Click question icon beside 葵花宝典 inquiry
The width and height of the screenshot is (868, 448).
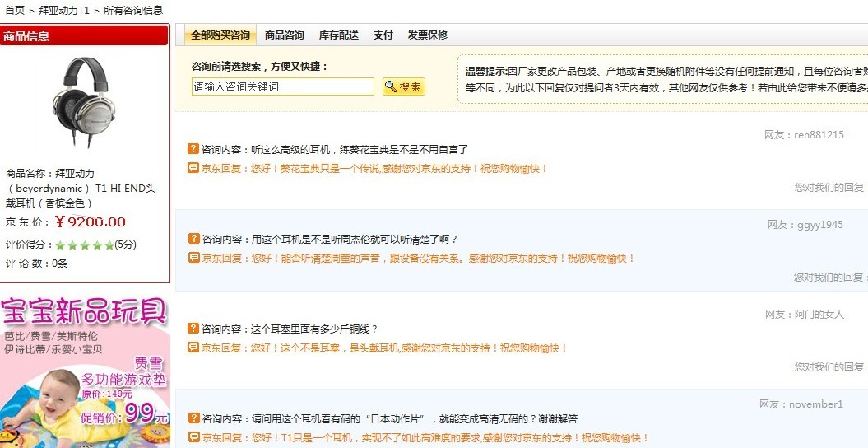193,149
